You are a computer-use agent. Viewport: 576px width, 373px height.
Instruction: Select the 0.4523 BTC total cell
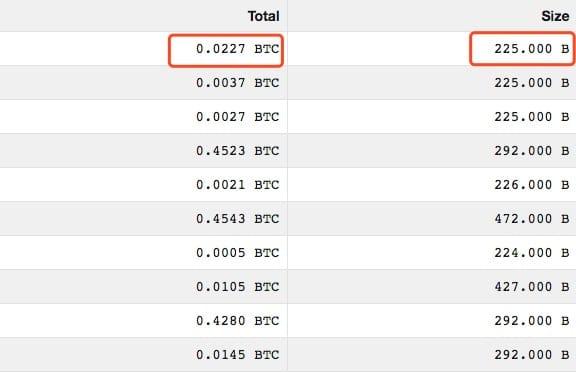tap(238, 151)
